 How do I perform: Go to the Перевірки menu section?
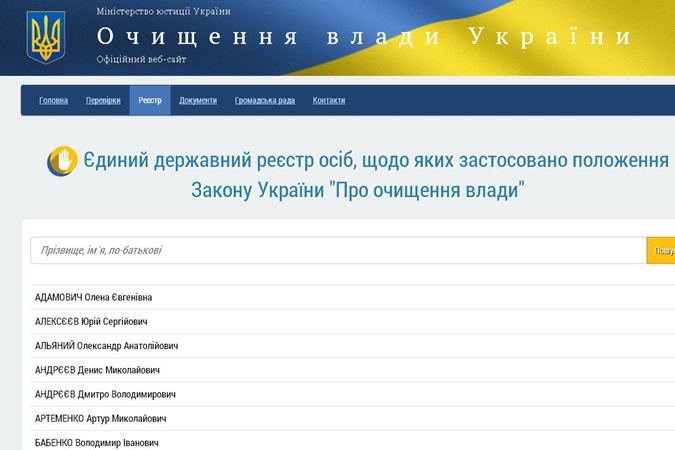[103, 101]
